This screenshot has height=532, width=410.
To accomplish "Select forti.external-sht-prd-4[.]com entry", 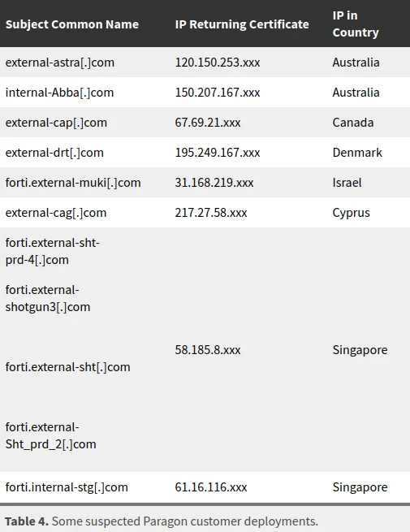I will (53, 252).
